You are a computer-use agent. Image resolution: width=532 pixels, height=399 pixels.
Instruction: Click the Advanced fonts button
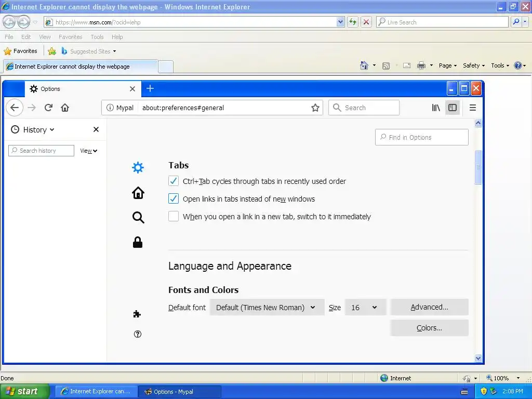429,307
